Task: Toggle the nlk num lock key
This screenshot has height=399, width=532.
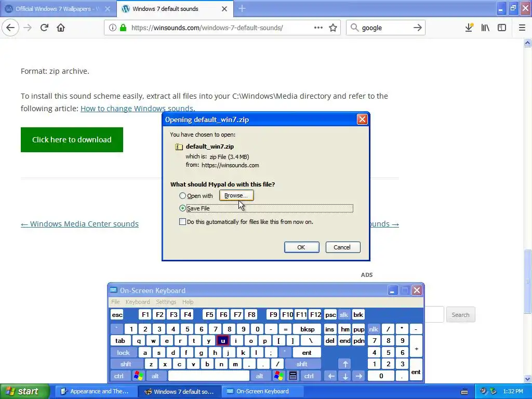Action: click(x=374, y=329)
